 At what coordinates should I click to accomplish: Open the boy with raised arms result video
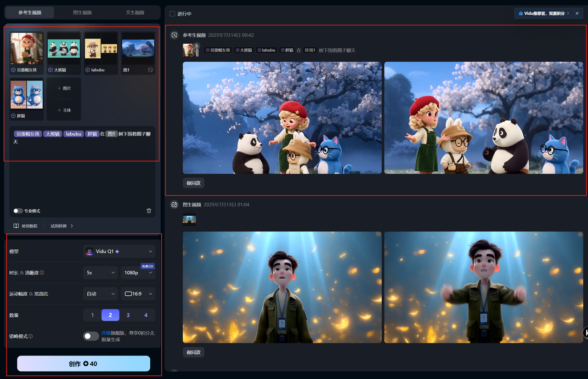tap(483, 287)
